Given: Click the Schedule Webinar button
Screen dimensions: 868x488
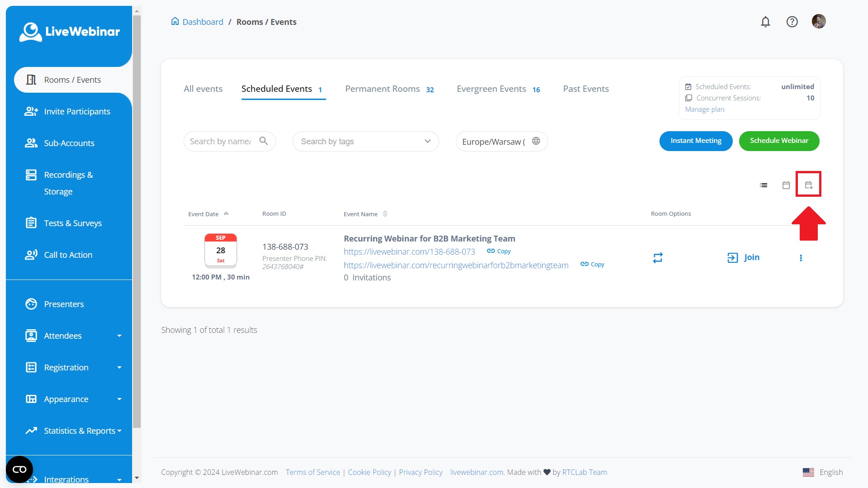Looking at the screenshot, I should click(779, 141).
